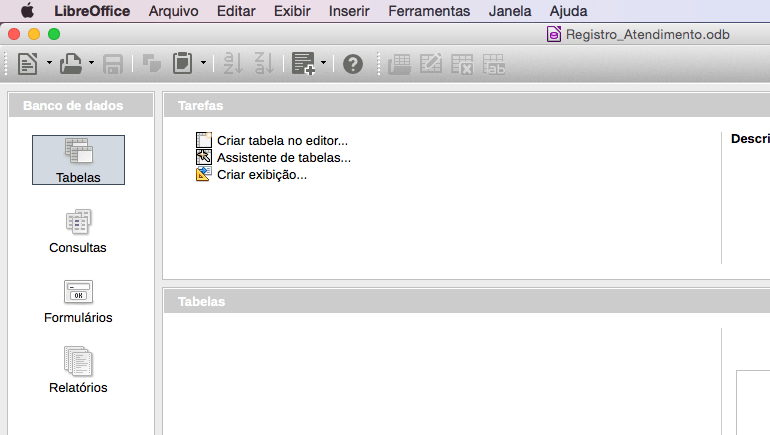Image resolution: width=770 pixels, height=435 pixels.
Task: Select Consultas in database pane
Action: click(78, 231)
